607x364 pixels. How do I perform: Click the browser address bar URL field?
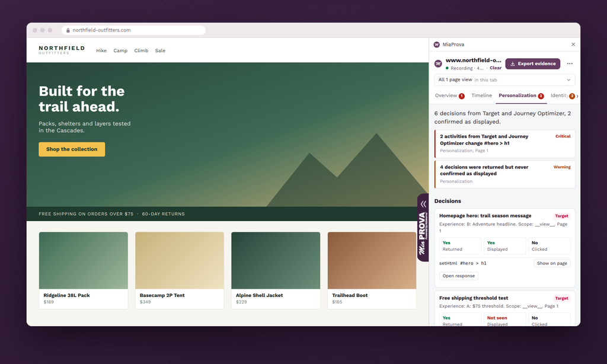coord(133,30)
